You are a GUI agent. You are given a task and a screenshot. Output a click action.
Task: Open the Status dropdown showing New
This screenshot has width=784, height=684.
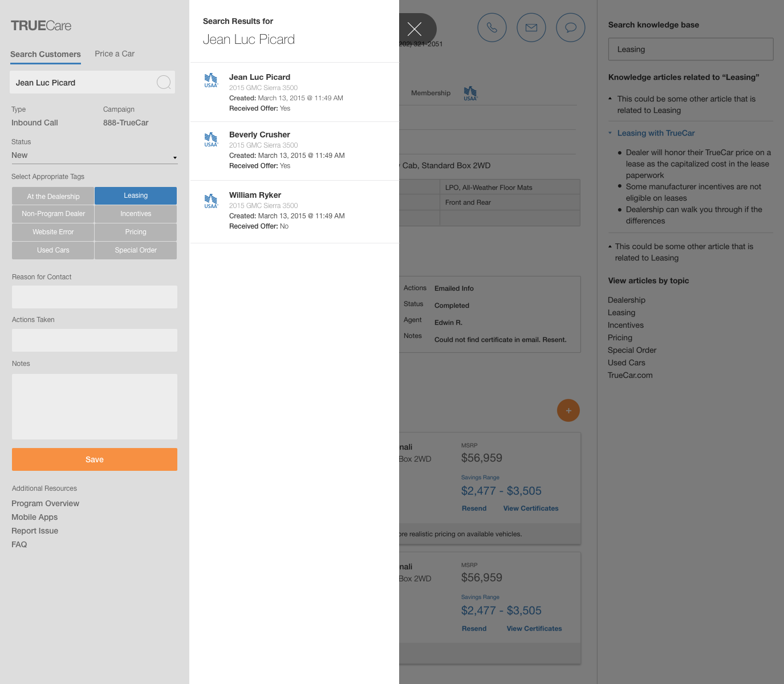point(94,155)
